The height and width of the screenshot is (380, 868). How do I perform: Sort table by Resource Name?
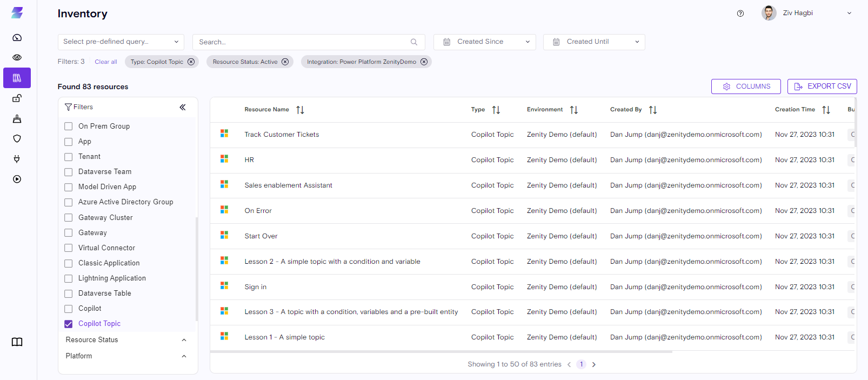[x=300, y=110]
